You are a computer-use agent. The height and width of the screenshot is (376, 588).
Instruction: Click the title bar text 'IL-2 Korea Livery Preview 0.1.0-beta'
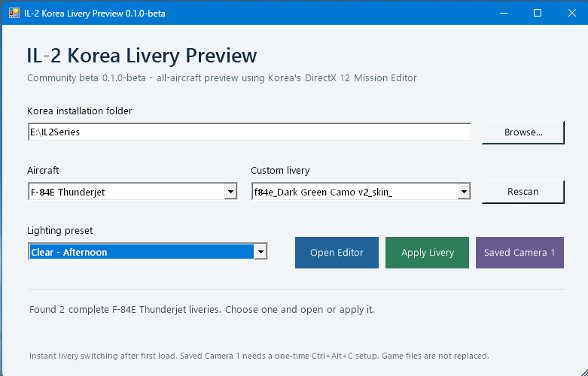click(x=95, y=14)
